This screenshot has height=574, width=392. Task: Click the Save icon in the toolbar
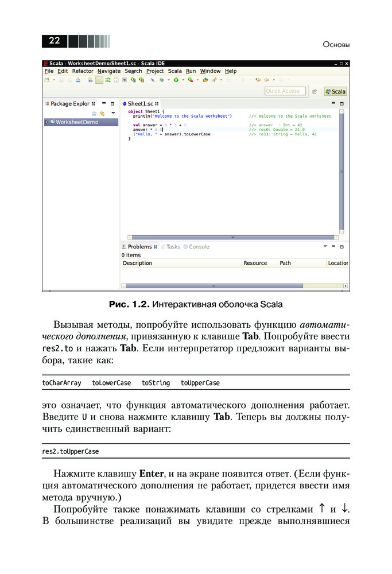(x=61, y=80)
